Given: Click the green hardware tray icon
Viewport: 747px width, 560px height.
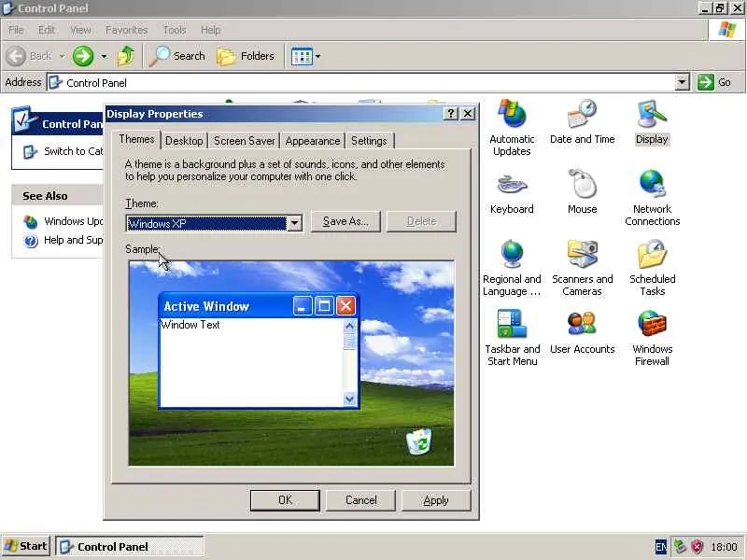Looking at the screenshot, I should 680,547.
